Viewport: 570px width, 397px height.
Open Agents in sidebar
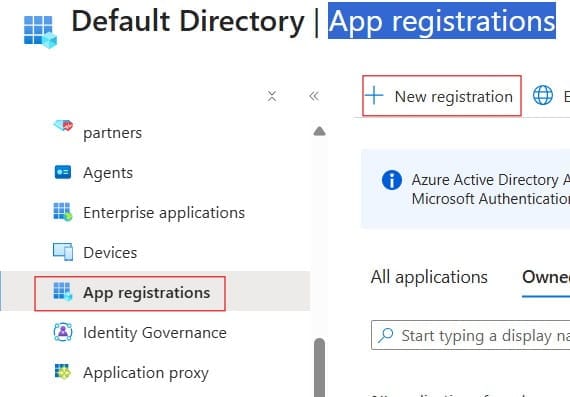(108, 173)
